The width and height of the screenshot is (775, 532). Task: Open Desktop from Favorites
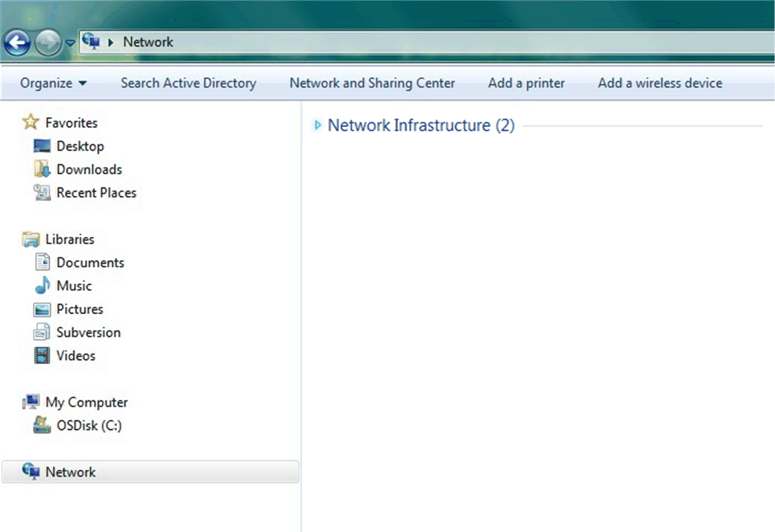(80, 146)
